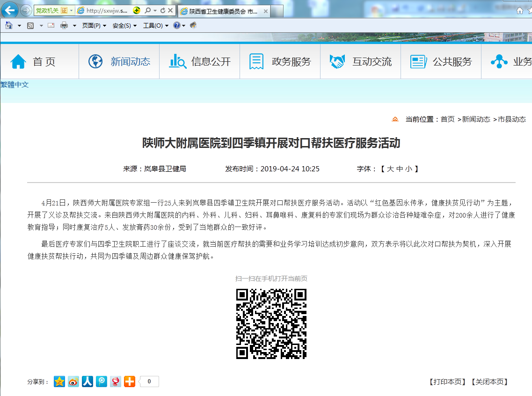Open the 互动交流 navigation item

tap(372, 62)
